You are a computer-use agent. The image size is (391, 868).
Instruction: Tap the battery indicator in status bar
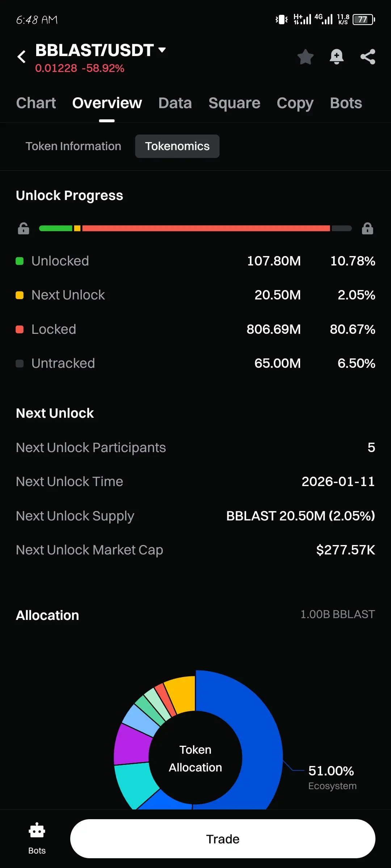click(x=363, y=20)
